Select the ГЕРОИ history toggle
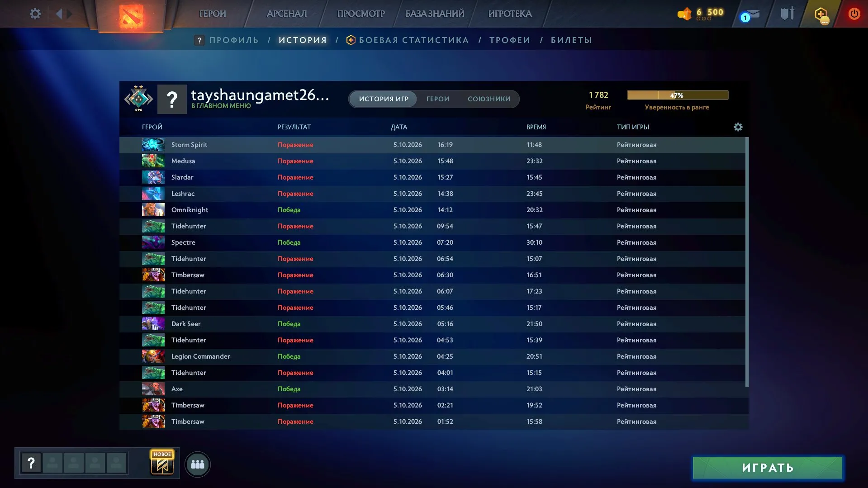 tap(438, 99)
